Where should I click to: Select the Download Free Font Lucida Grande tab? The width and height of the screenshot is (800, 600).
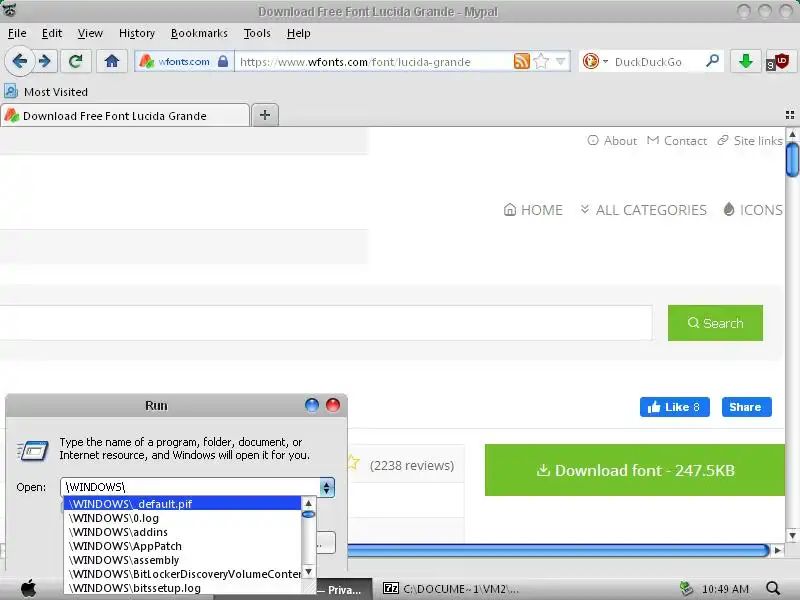tap(125, 116)
